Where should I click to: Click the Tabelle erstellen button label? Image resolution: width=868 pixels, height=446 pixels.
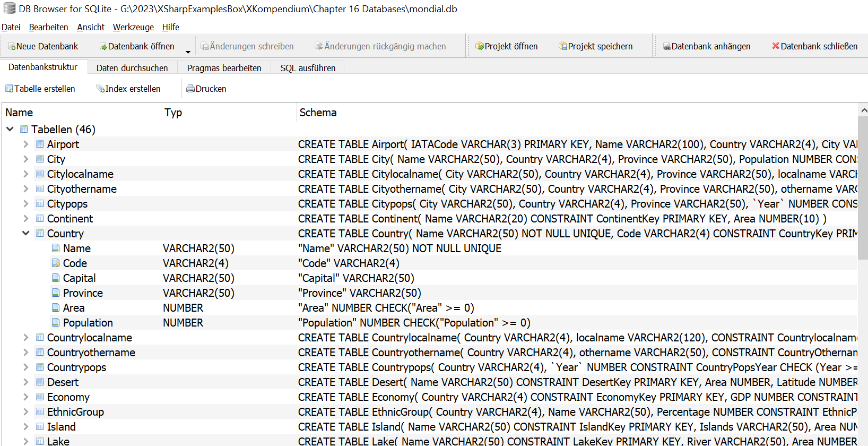(x=45, y=89)
